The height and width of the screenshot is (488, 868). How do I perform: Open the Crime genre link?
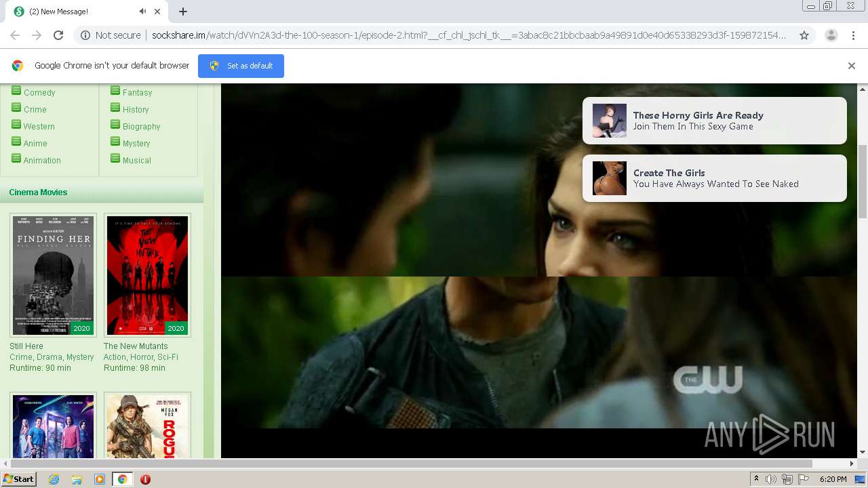tap(35, 110)
